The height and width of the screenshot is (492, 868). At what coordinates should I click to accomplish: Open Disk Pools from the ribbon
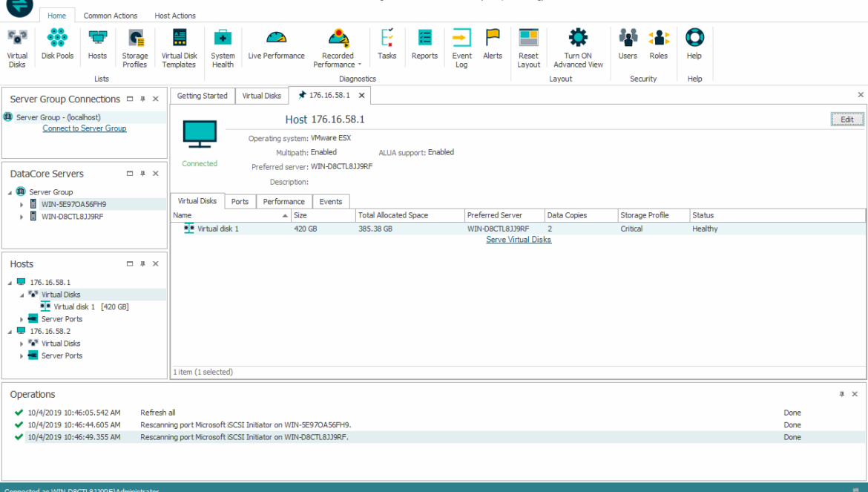pos(57,45)
